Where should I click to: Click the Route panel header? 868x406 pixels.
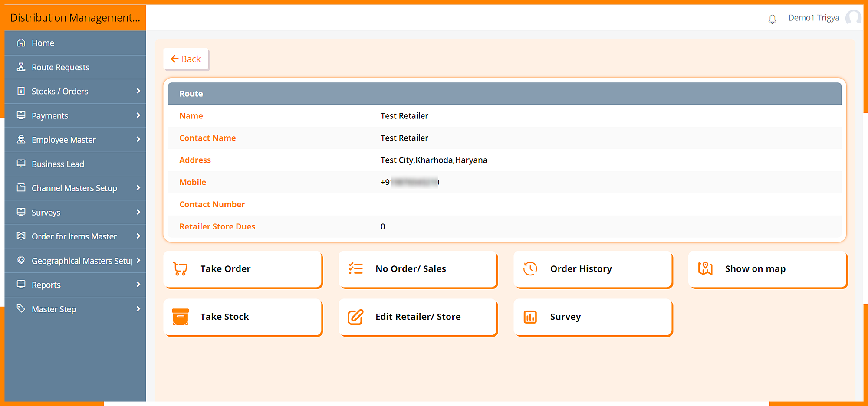[504, 94]
